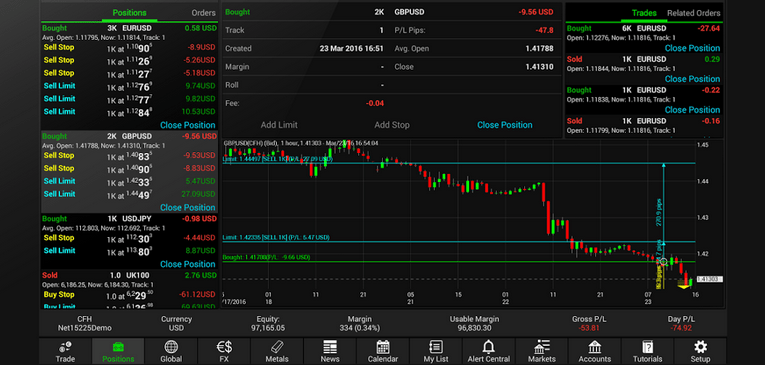Open the Tutorials icon
This screenshot has width=765, height=365.
(x=647, y=347)
